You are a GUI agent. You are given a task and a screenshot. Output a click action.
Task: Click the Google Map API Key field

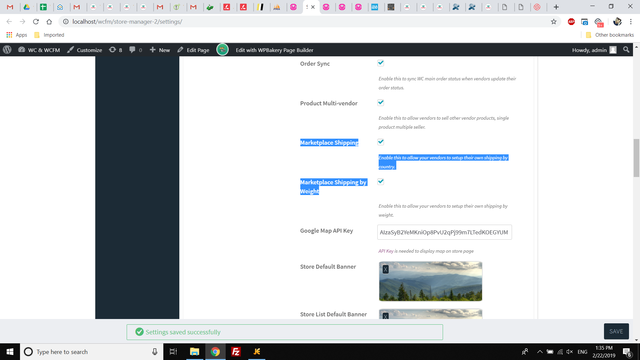click(444, 232)
